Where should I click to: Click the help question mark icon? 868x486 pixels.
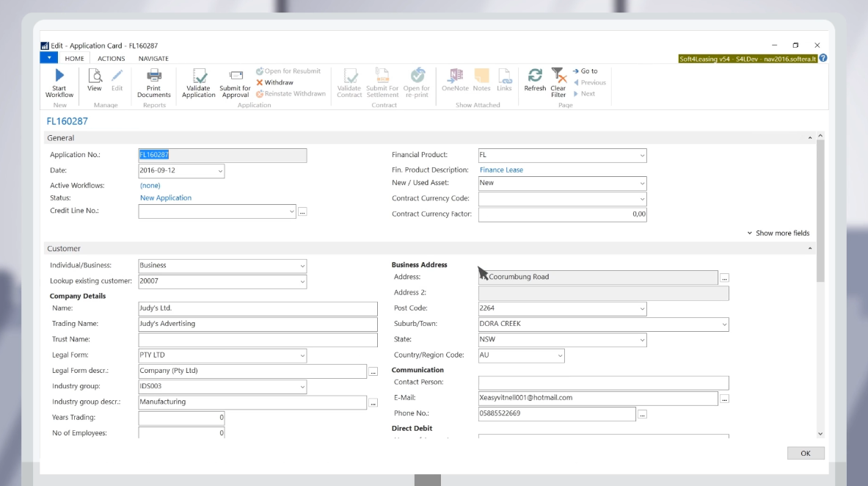(823, 58)
